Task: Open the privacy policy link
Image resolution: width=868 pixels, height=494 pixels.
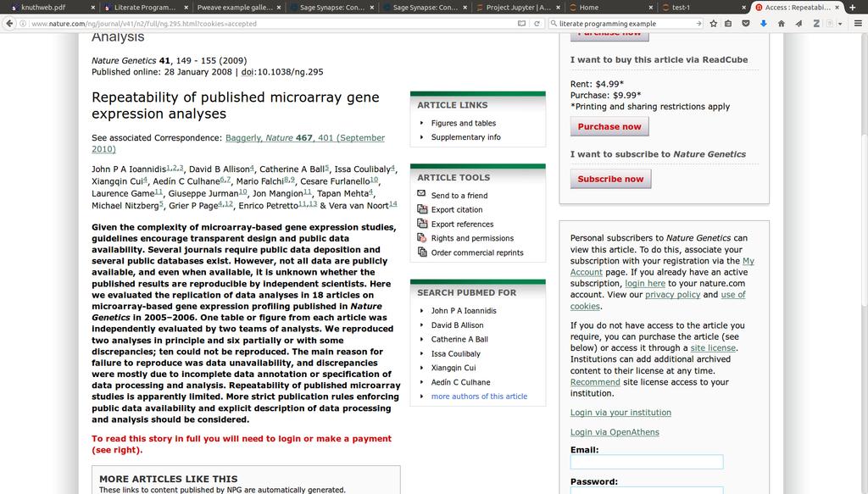Action: pyautogui.click(x=672, y=295)
